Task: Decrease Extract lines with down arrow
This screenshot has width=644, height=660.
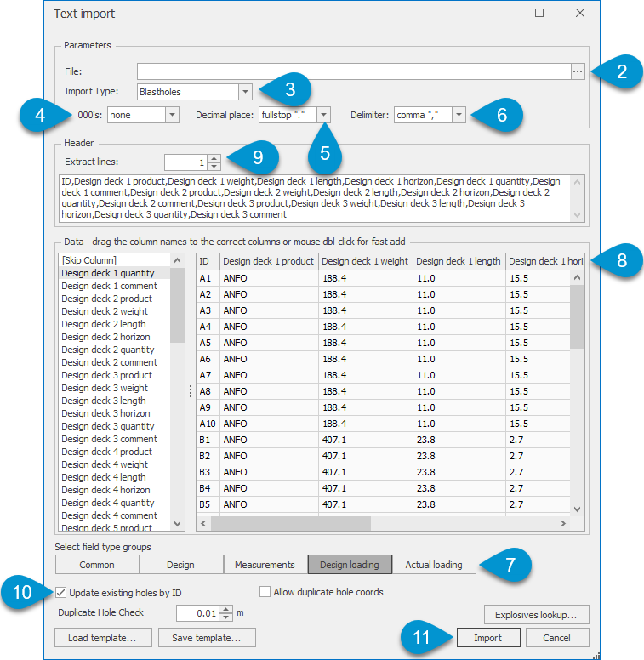Action: click(x=214, y=166)
